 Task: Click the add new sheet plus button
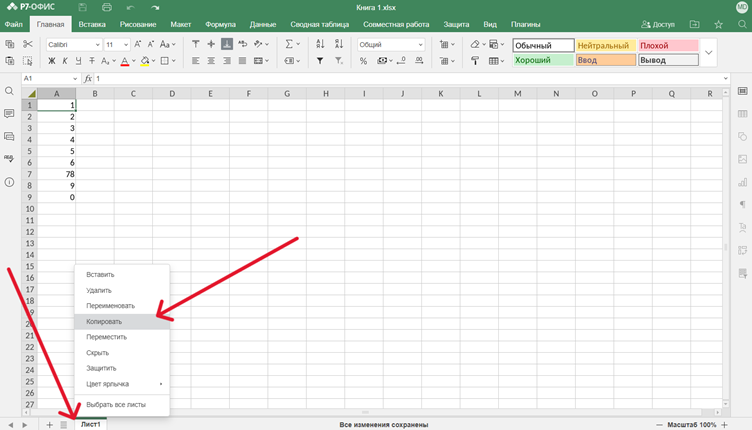click(49, 425)
